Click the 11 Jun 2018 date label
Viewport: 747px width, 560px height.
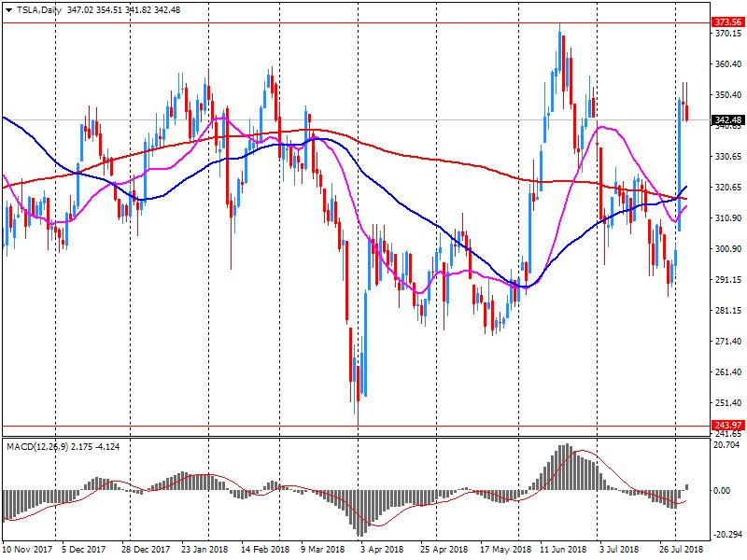564,550
